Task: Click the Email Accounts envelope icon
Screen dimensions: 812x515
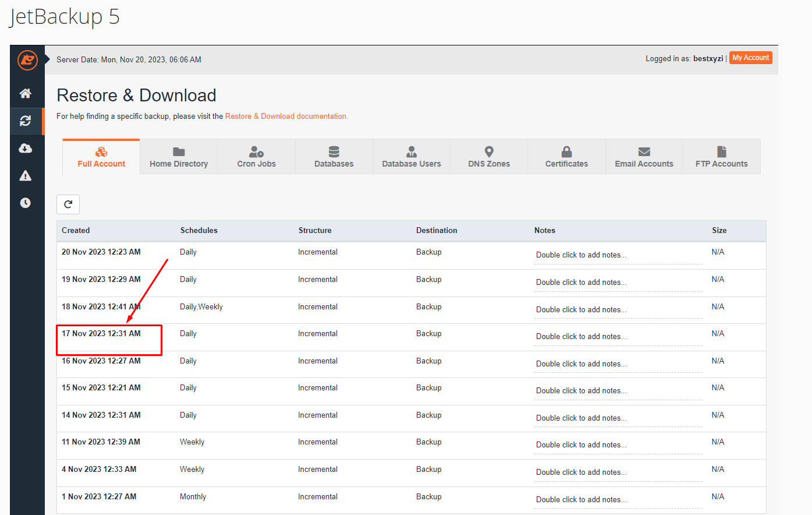Action: [x=644, y=151]
